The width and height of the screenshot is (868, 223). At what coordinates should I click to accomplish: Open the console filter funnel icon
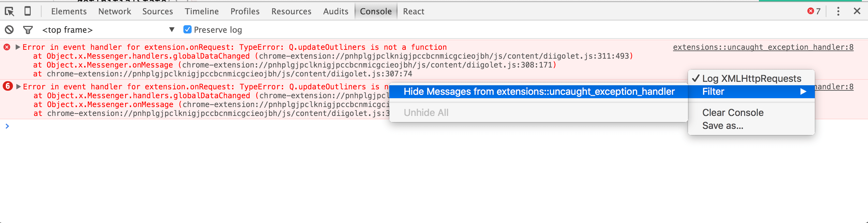click(28, 30)
